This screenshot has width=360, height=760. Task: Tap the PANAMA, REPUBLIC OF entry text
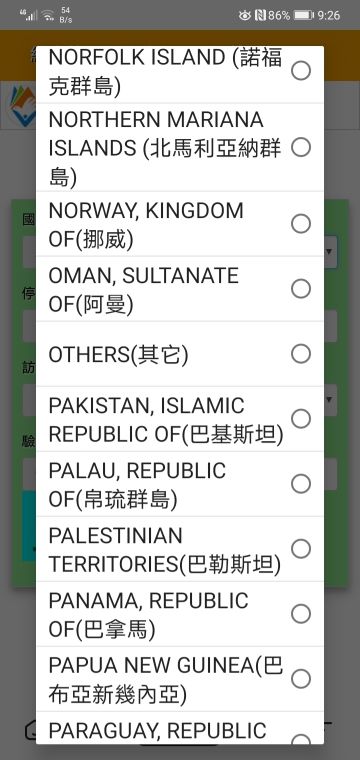(148, 615)
